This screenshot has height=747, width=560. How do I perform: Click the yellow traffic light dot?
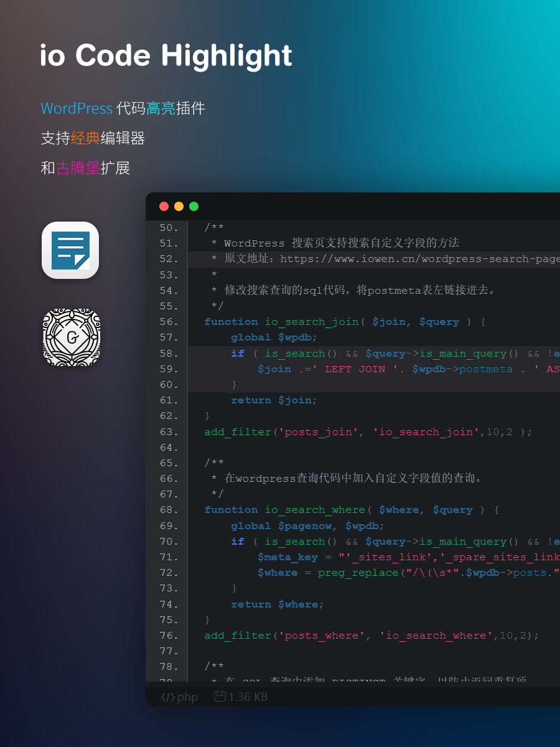pos(179,206)
